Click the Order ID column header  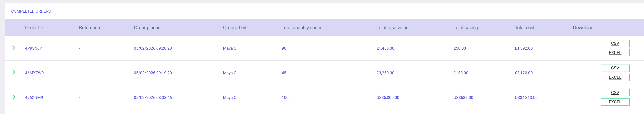coord(34,28)
